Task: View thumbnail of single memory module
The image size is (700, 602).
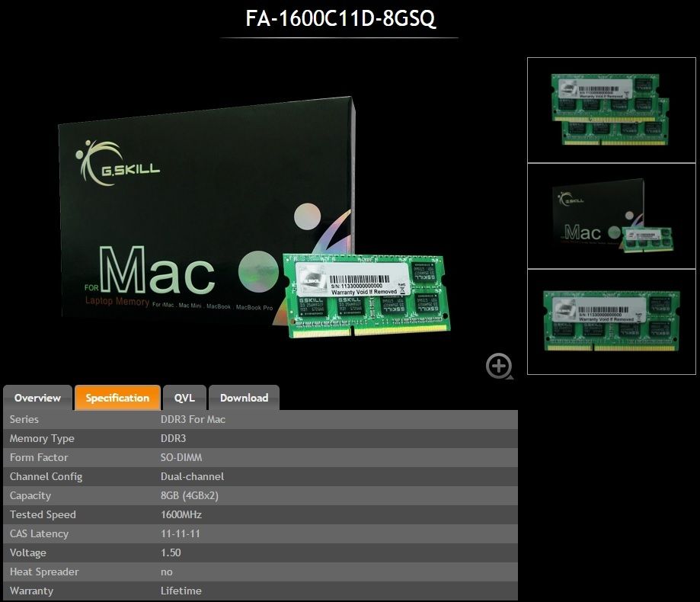Action: [x=611, y=322]
